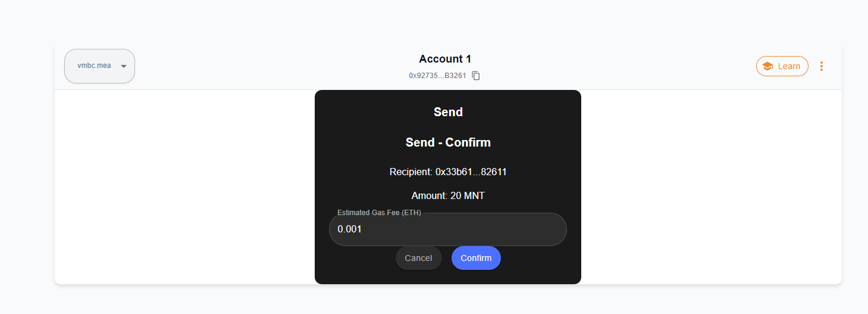Viewport: 868px width, 314px height.
Task: Focus the Estimated Gas Fee input field
Action: [448, 229]
